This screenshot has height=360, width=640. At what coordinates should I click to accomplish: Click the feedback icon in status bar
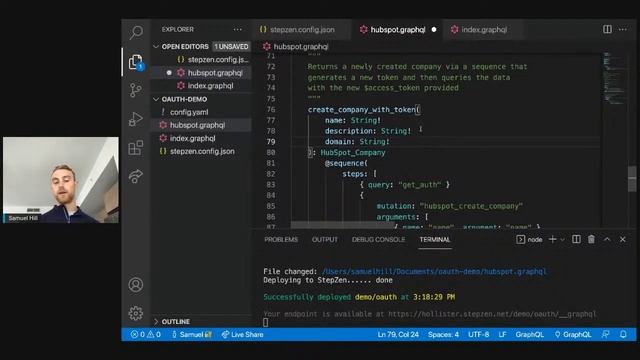tap(606, 334)
